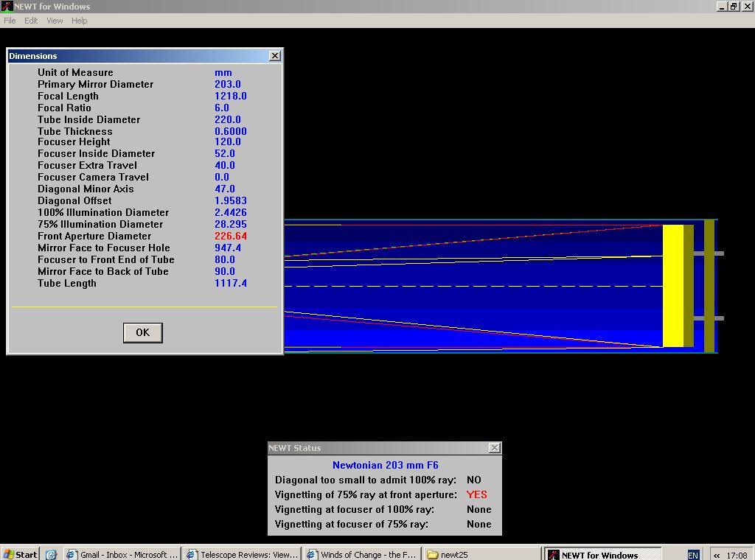Select Diagonal Minor Axis value 47.0

click(225, 189)
